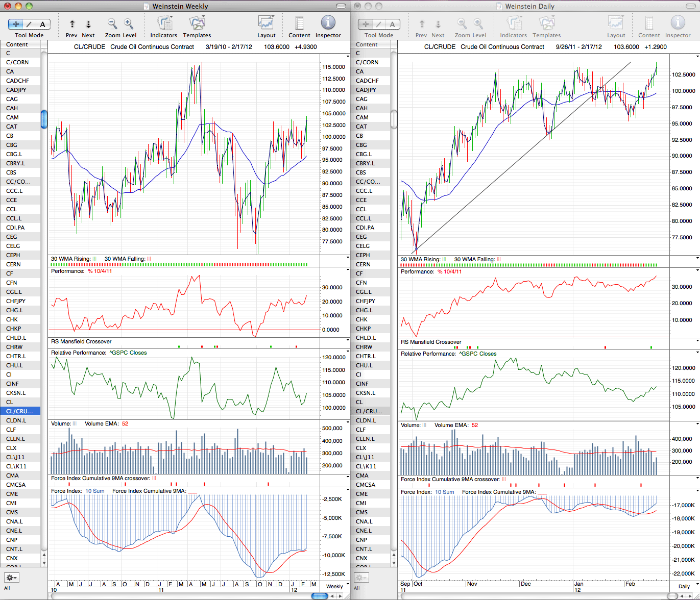Select the line drawing tool in Weinstein Weekly
Viewport: 700px width, 600px height.
(x=29, y=24)
